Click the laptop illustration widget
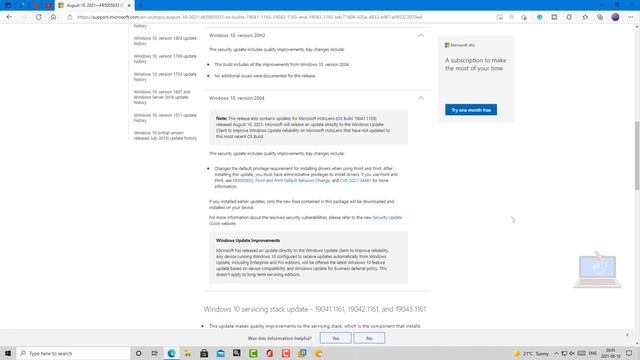The width and height of the screenshot is (640, 360). click(x=598, y=270)
